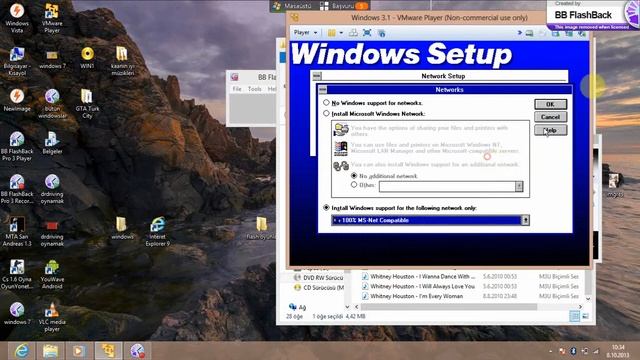Select 'Whitney Houston - I'm Every Woman' file
The height and width of the screenshot is (360, 640).
413,296
